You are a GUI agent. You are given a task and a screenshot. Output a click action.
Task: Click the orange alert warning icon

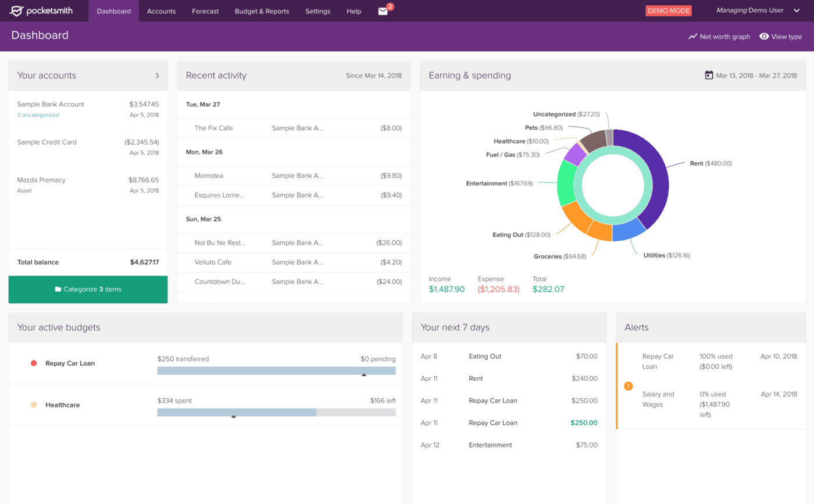628,386
